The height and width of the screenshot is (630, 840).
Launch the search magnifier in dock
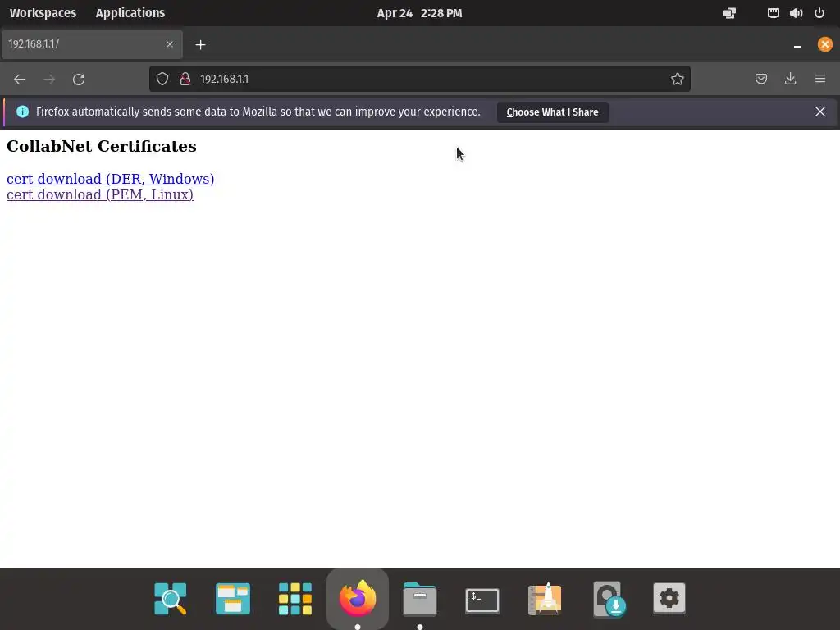(x=171, y=598)
